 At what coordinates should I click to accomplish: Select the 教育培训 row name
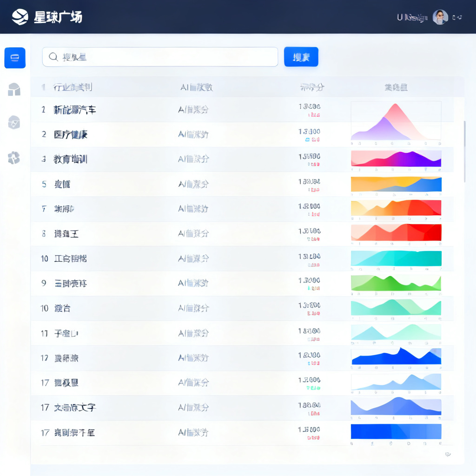pos(71,159)
